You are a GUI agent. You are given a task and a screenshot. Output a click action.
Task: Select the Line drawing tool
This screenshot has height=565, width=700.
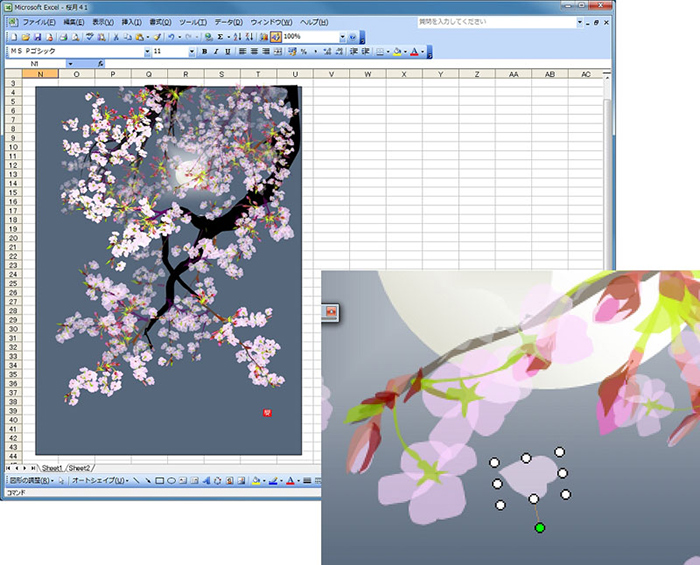(x=136, y=481)
